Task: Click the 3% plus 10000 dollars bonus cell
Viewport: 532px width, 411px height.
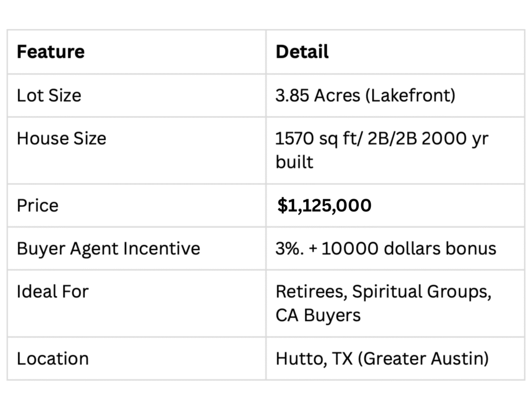Action: point(395,248)
